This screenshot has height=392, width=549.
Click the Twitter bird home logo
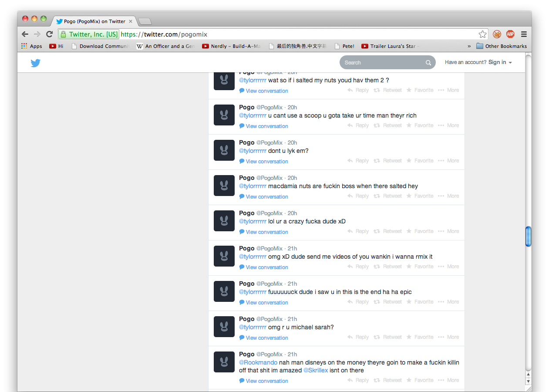(36, 63)
